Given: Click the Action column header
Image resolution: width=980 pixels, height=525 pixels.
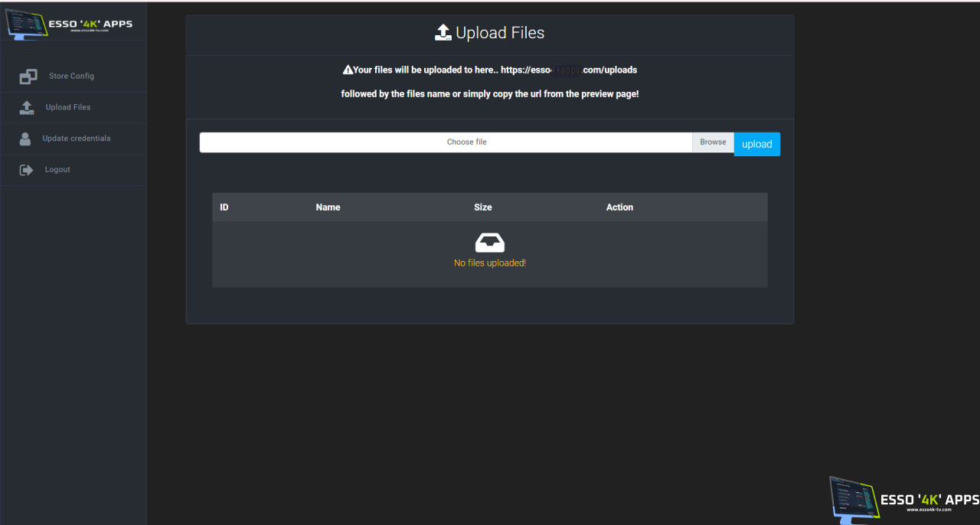Looking at the screenshot, I should (x=619, y=207).
